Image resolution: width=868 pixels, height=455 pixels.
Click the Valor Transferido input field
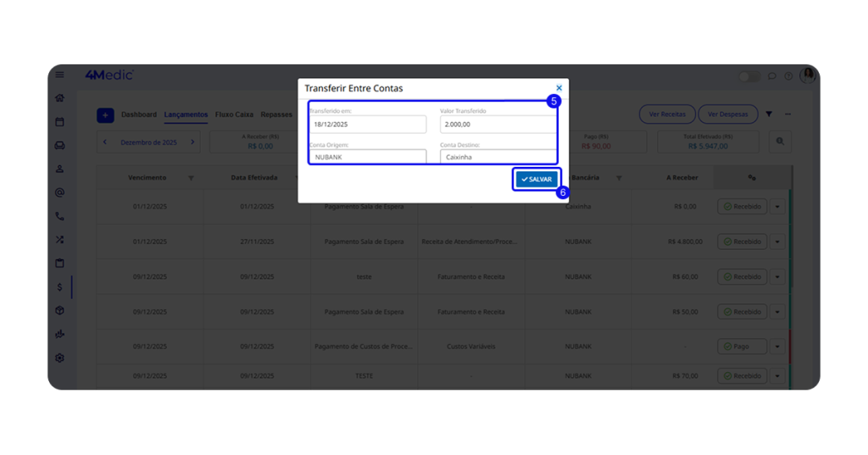pyautogui.click(x=498, y=125)
